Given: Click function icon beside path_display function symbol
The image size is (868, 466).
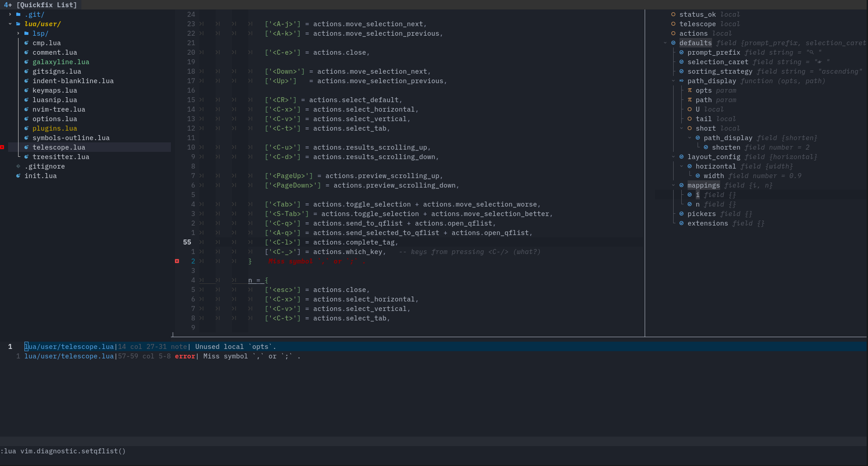Looking at the screenshot, I should tap(681, 81).
